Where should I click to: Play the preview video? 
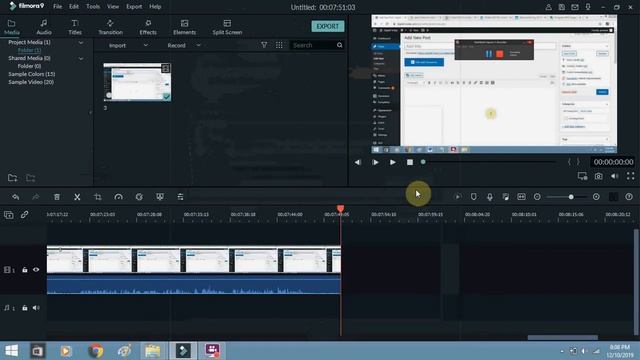392,162
